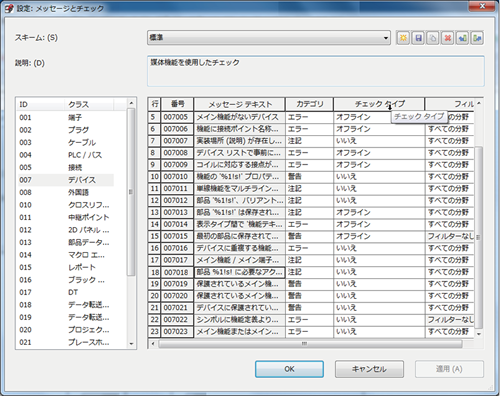Click the export scheme icon
This screenshot has height=396, width=500.
[x=477, y=38]
